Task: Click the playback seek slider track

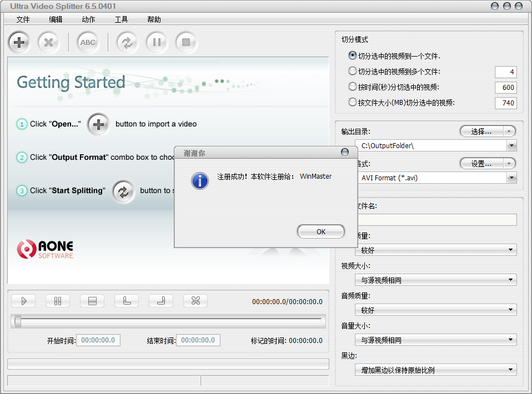Action: (168, 321)
